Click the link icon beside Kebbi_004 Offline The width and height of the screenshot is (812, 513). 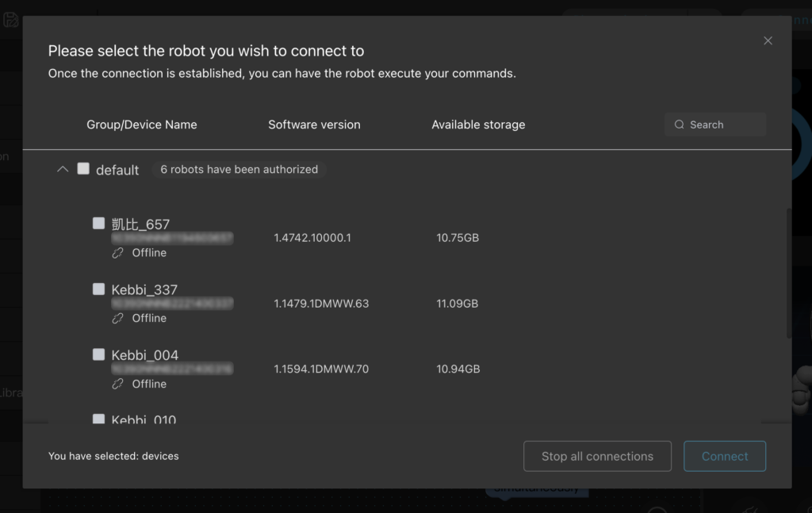click(x=117, y=384)
